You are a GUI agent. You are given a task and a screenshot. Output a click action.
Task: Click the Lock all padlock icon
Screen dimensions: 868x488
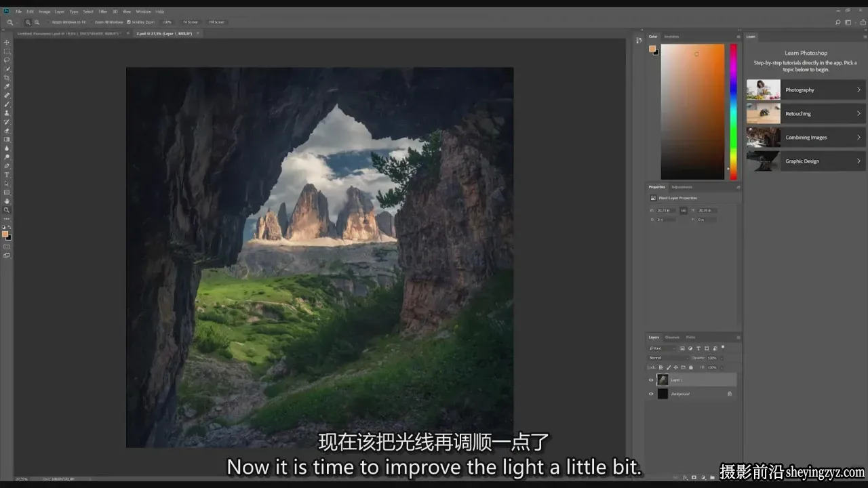(691, 367)
